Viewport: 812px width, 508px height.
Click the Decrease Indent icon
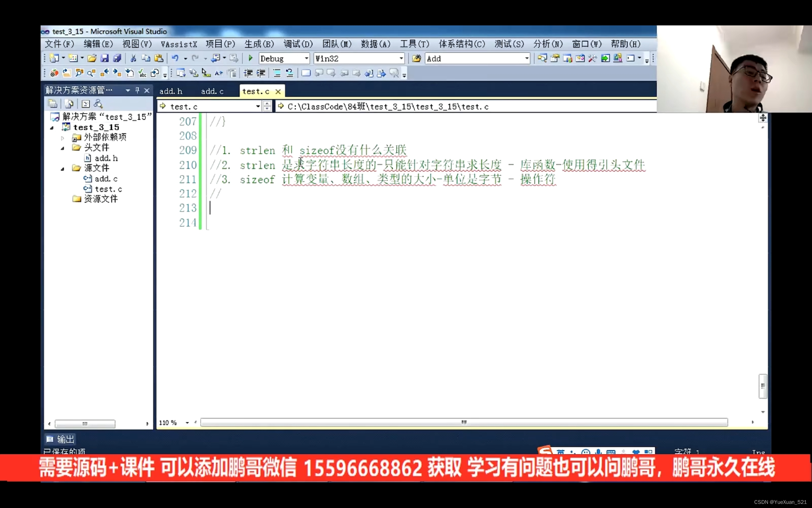click(248, 73)
